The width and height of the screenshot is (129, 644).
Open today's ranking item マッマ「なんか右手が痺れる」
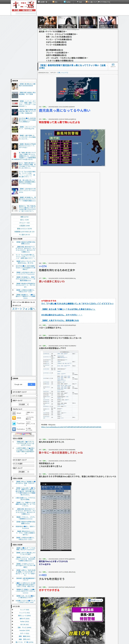click(26, 257)
